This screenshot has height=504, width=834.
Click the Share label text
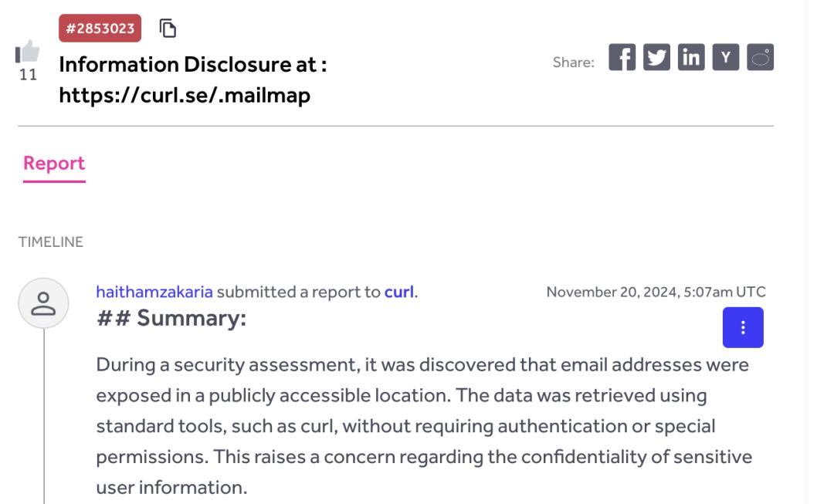point(573,63)
